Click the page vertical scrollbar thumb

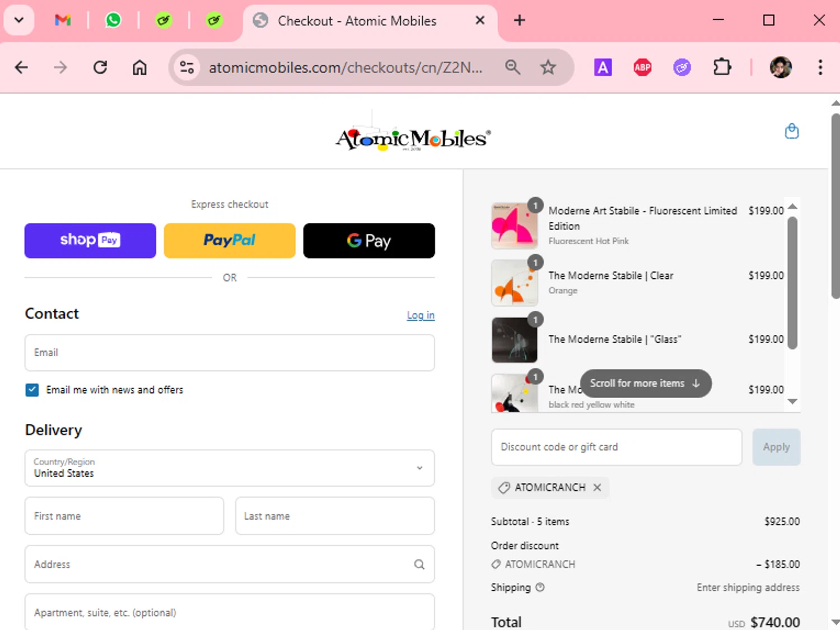[x=836, y=206]
